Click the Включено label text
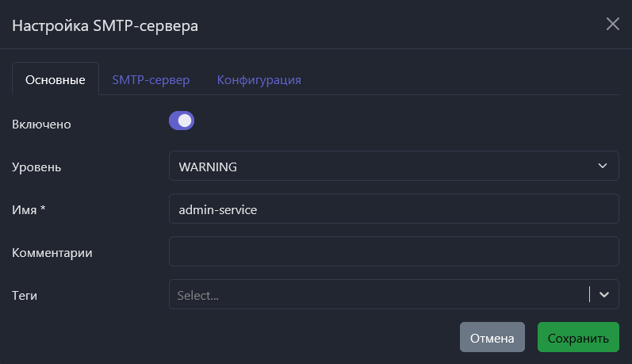The width and height of the screenshot is (632, 364). pos(42,124)
